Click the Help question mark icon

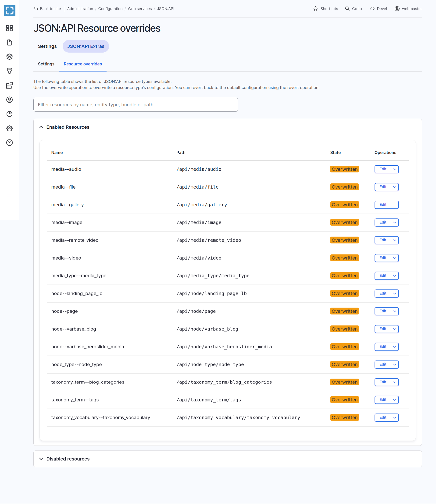[10, 143]
